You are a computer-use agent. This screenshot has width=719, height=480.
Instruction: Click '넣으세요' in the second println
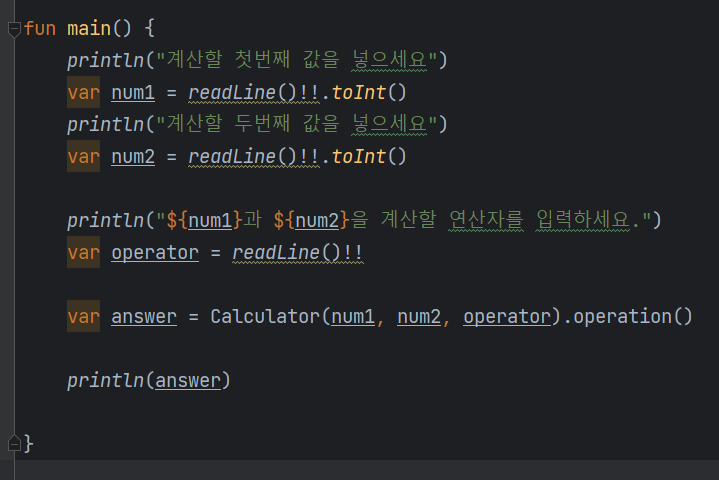[389, 124]
